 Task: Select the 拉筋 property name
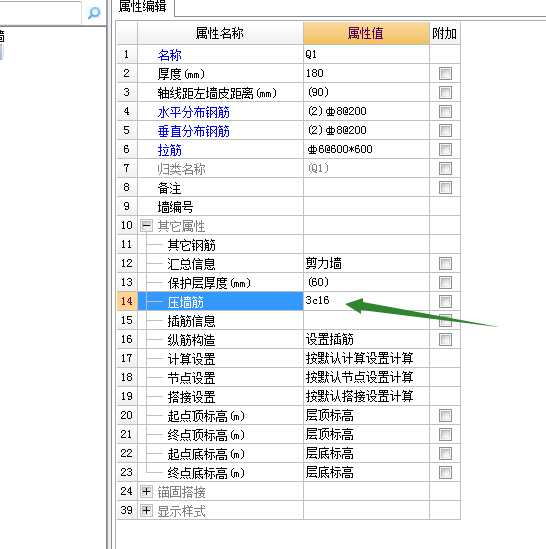point(170,150)
